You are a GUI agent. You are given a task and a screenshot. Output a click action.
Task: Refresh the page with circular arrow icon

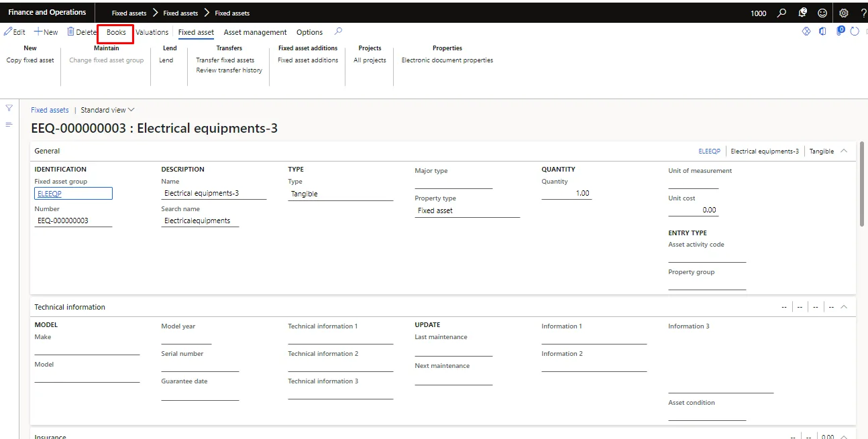tap(855, 32)
